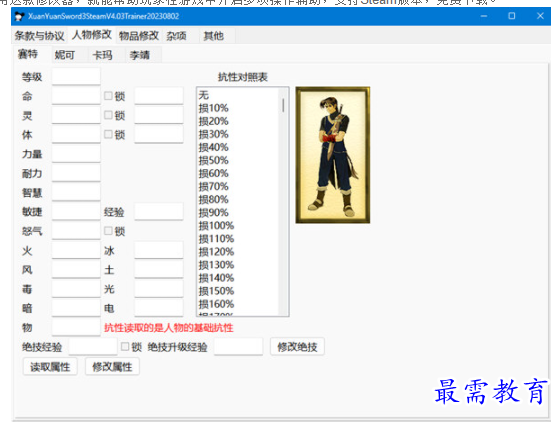Click the resistance list scrollbar thumb
The image size is (556, 423).
[x=283, y=105]
